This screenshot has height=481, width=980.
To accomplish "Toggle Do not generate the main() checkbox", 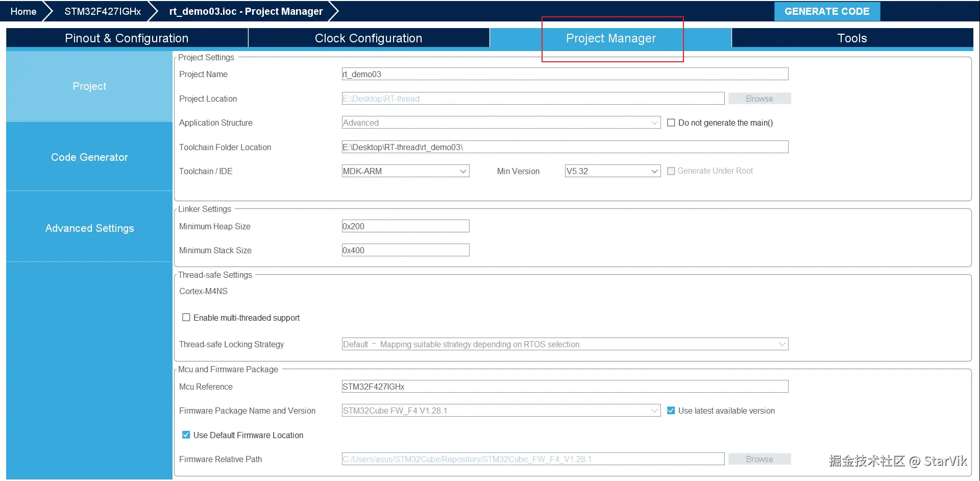I will pos(671,123).
